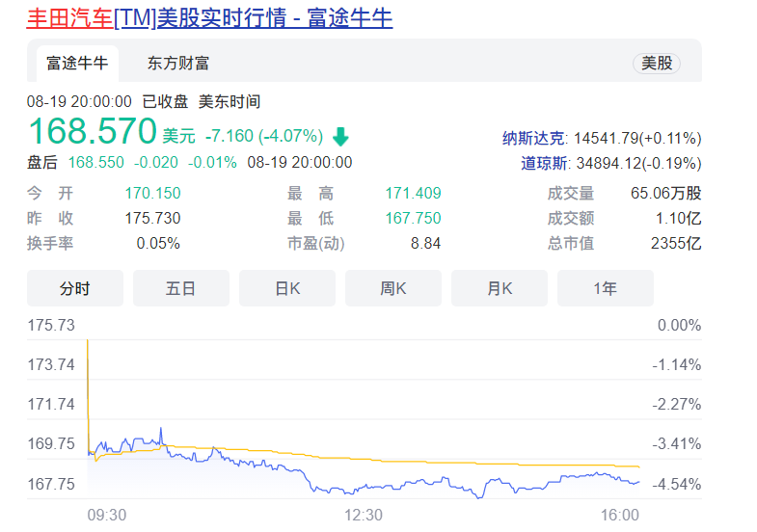This screenshot has height=532, width=757.
Task: Click the market cap 2355亿
Action: [x=676, y=244]
